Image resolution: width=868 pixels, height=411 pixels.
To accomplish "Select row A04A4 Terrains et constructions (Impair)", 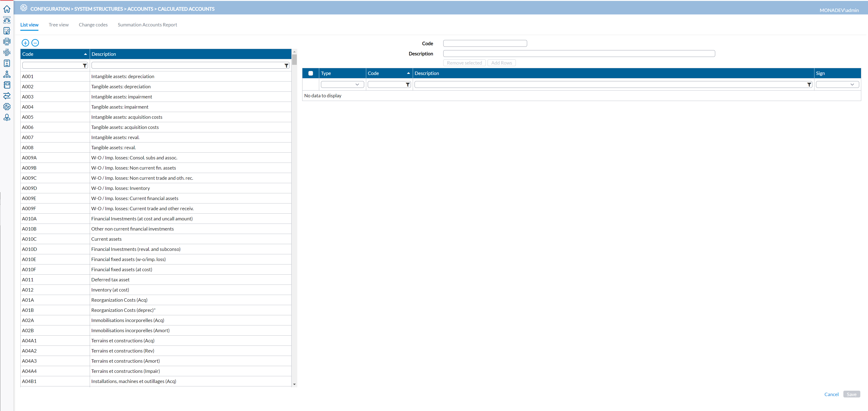I will coord(156,371).
